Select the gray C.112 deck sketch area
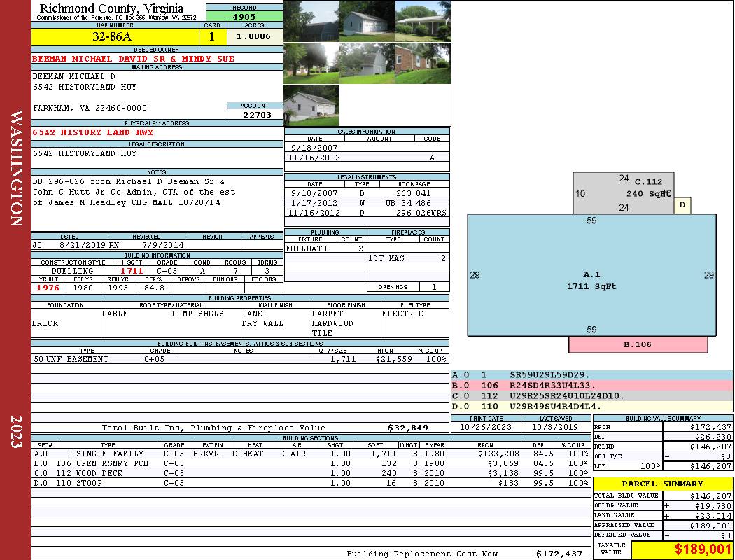Viewport: 735px width, 560px height. (623, 193)
